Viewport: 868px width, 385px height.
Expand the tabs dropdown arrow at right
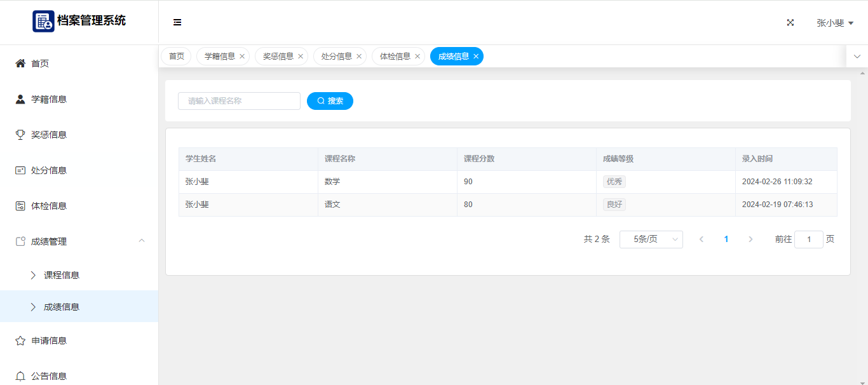[857, 57]
